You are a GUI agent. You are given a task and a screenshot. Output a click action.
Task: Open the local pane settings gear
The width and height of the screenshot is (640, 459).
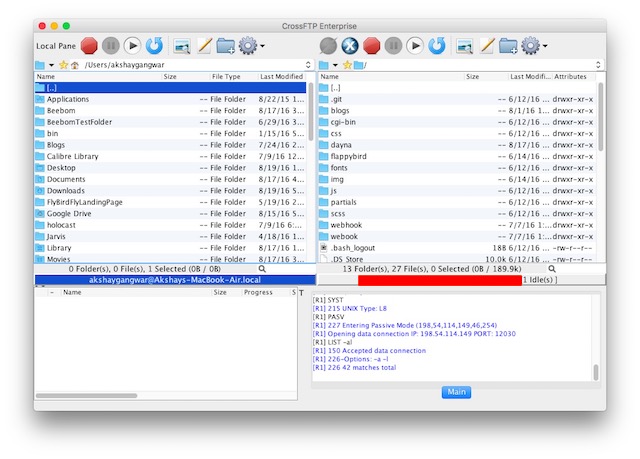(248, 46)
